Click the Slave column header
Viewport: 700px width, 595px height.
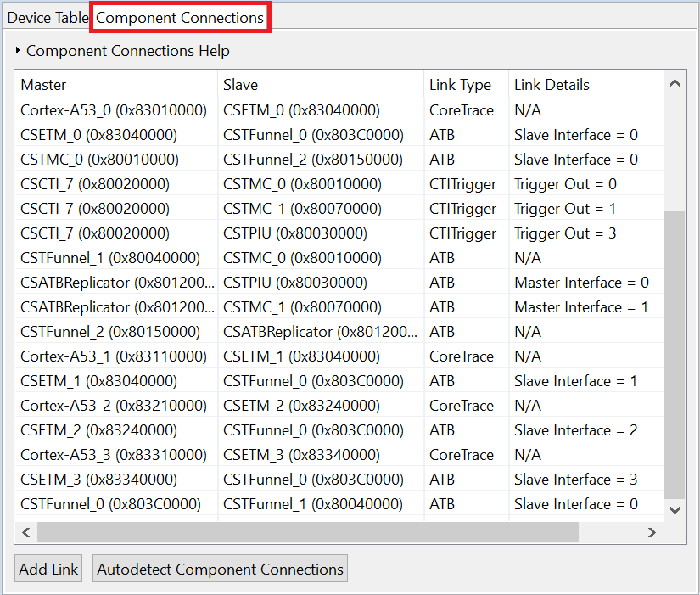239,85
